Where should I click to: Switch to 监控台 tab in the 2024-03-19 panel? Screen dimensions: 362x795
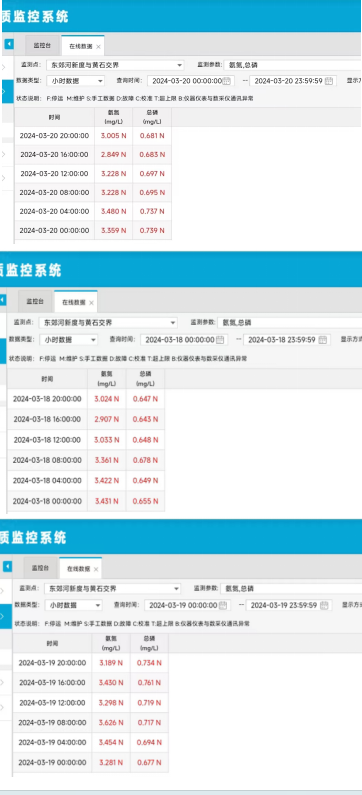click(x=40, y=568)
